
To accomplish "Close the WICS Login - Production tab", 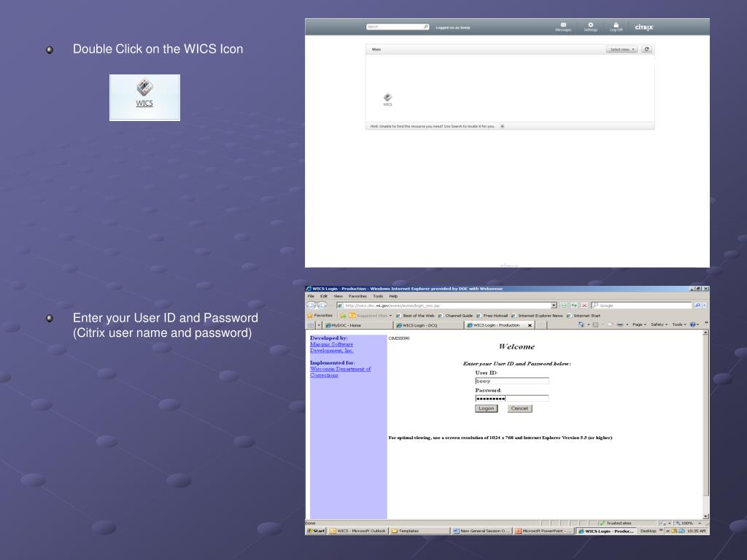I will tap(530, 325).
